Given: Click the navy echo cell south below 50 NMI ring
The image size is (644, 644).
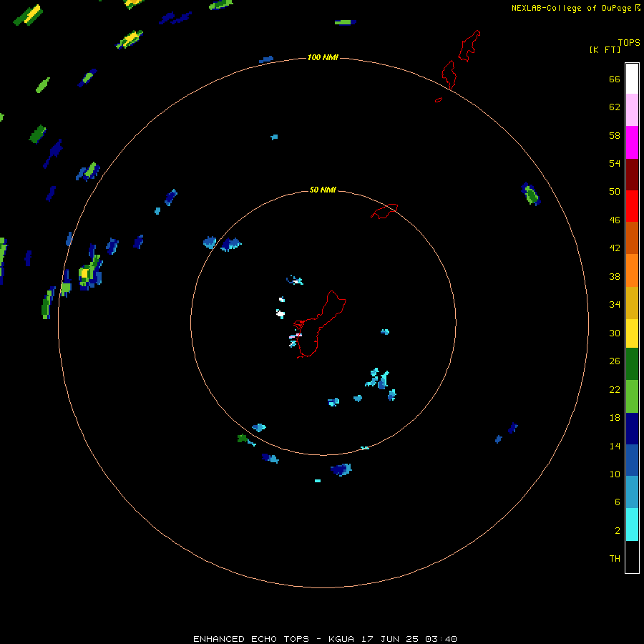Looking at the screenshot, I should tap(341, 469).
